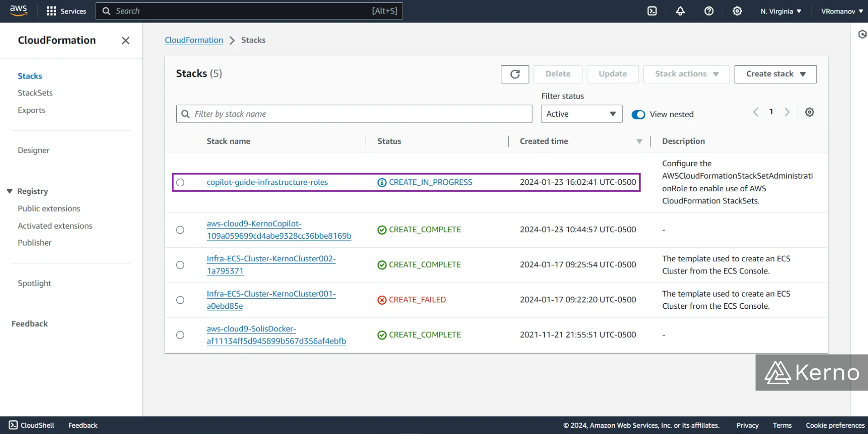Open the AWS home logo

click(x=19, y=11)
